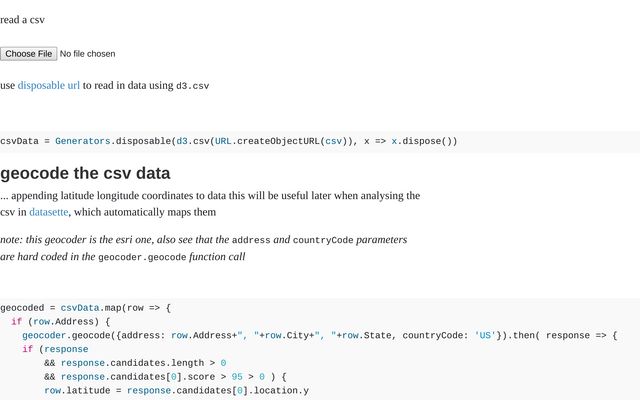The height and width of the screenshot is (400, 640).
Task: Click the "row.latitude" assignment line
Action: (x=176, y=391)
